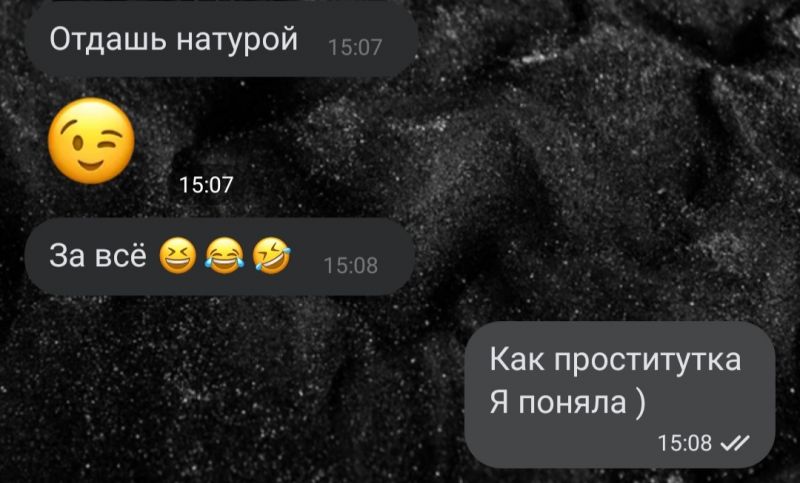
Task: Tap the 15:07 timestamp under winking emoji
Action: point(206,185)
